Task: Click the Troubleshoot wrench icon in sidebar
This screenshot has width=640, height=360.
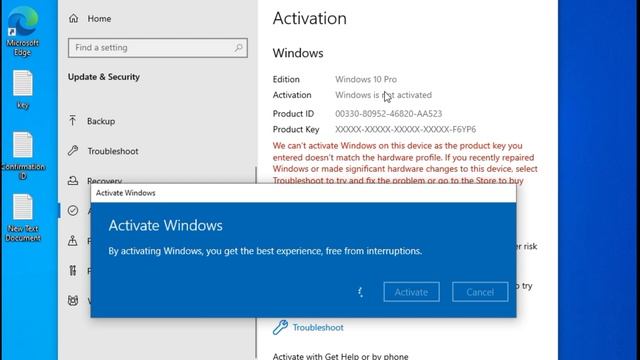Action: pyautogui.click(x=73, y=151)
